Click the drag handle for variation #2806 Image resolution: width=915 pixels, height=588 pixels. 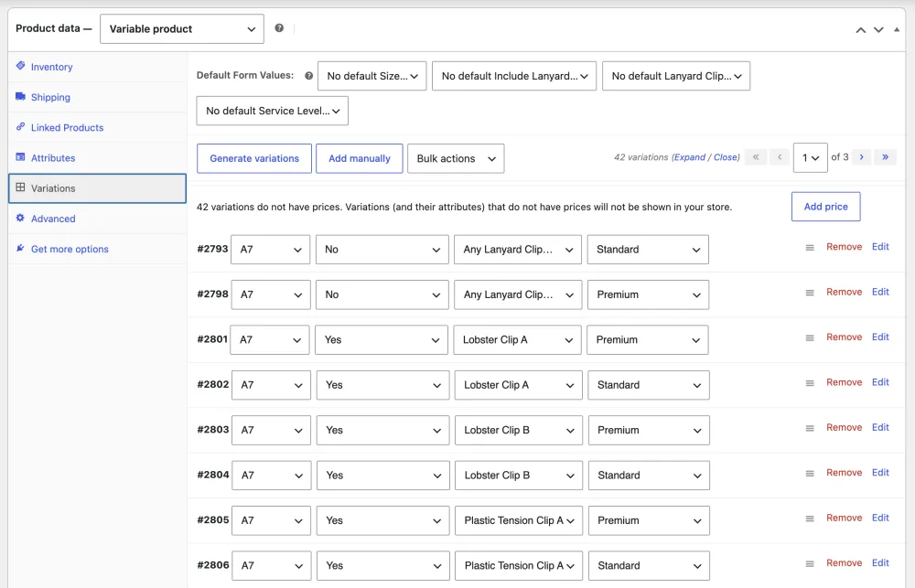pyautogui.click(x=810, y=564)
